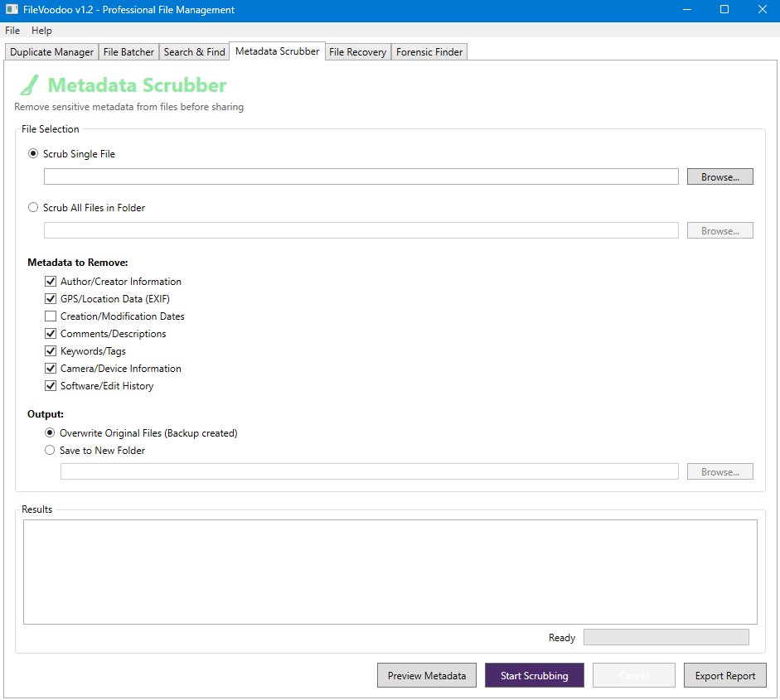
Task: Open the Help menu
Action: point(41,31)
